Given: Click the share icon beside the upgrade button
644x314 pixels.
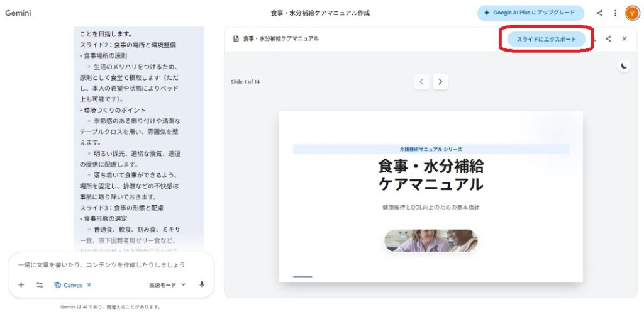Looking at the screenshot, I should pyautogui.click(x=599, y=13).
